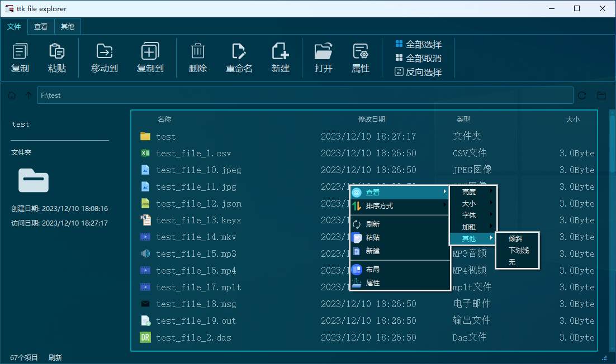Click the yellow folder icon of test row
This screenshot has width=616, height=364.
145,136
